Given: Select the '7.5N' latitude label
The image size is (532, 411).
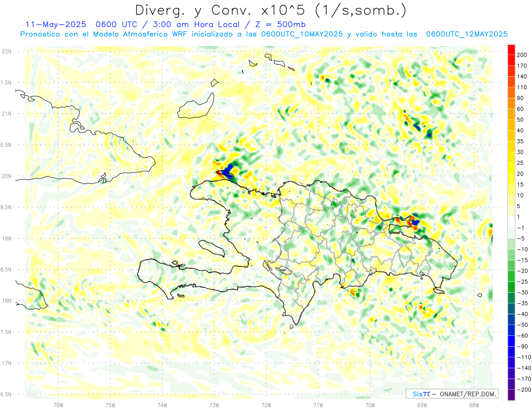Looking at the screenshot, I should 7,332.
